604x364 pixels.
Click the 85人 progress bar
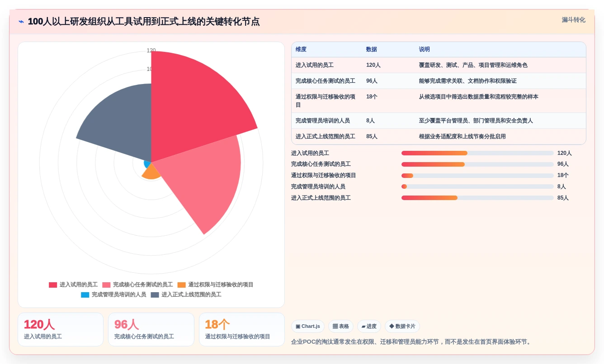pyautogui.click(x=477, y=198)
